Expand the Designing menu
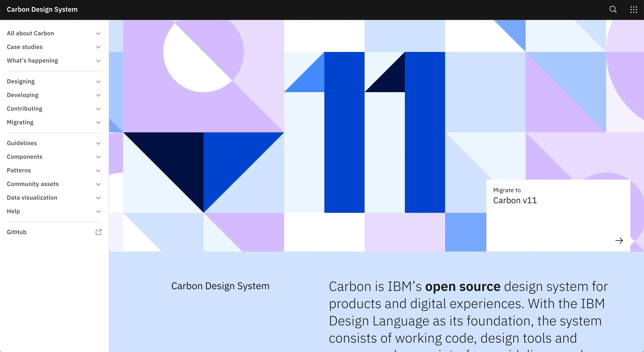This screenshot has height=352, width=644. (x=21, y=82)
